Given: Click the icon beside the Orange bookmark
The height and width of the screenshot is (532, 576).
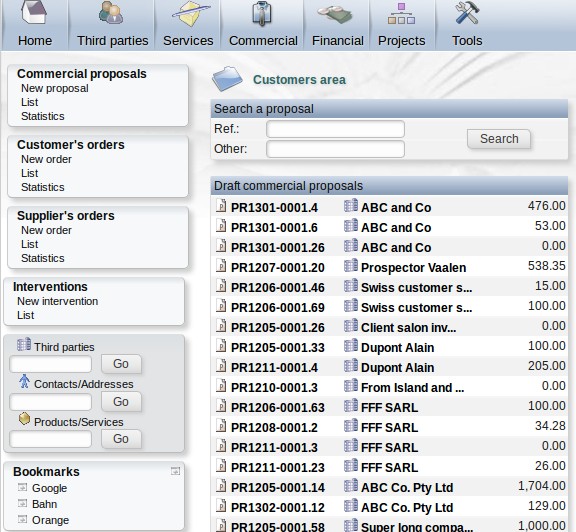Looking at the screenshot, I should 22,520.
